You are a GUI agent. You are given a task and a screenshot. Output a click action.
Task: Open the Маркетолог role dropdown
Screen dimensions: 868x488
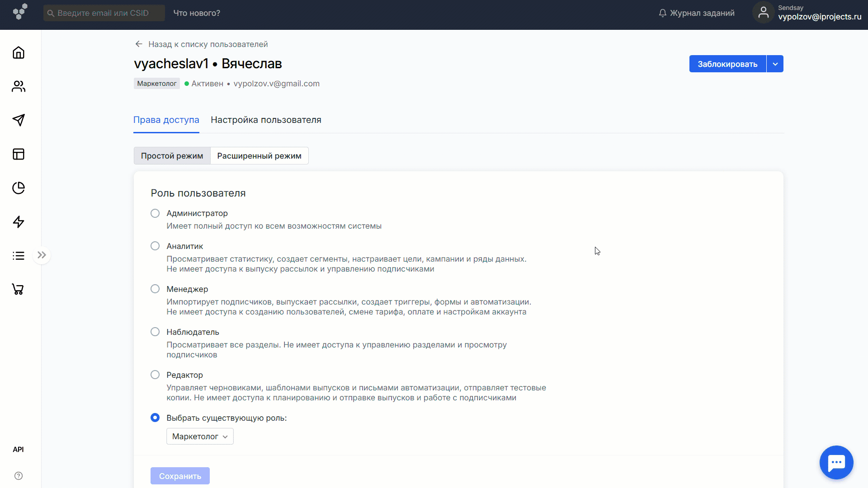(200, 436)
